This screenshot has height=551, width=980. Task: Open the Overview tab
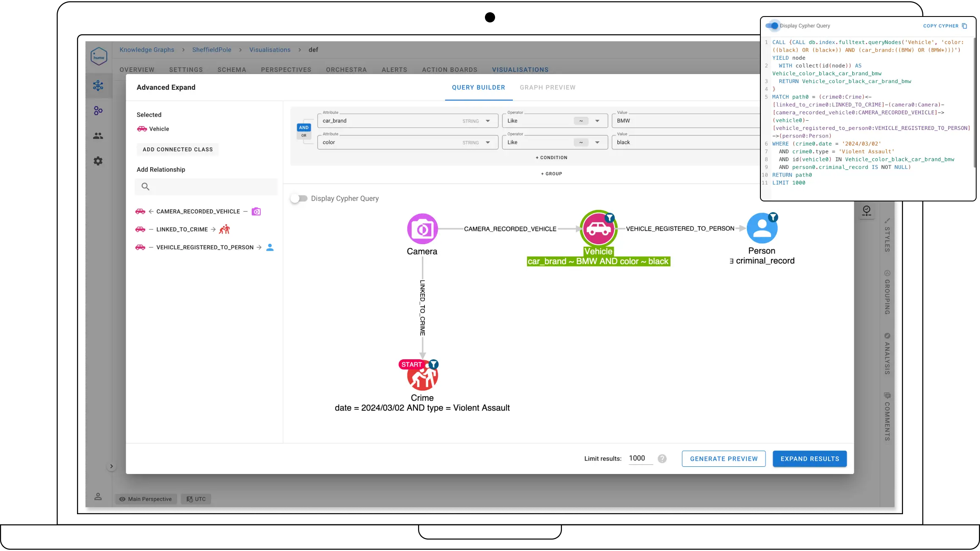tap(137, 70)
